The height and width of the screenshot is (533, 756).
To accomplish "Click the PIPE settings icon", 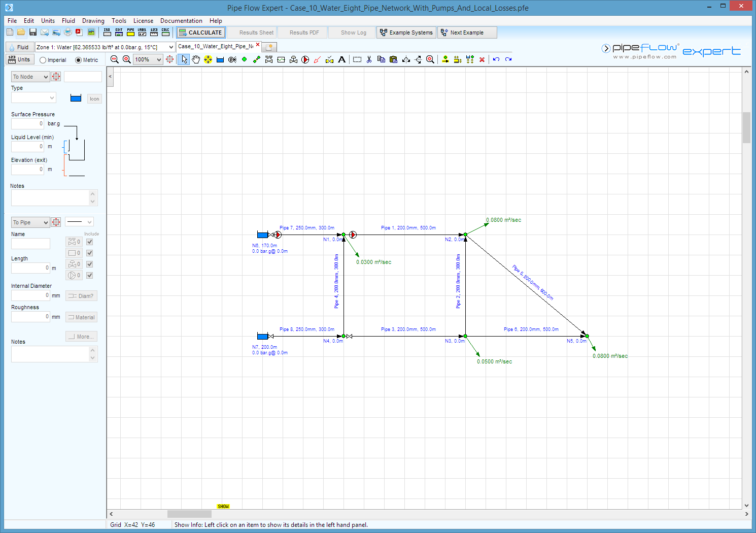I will coord(130,32).
